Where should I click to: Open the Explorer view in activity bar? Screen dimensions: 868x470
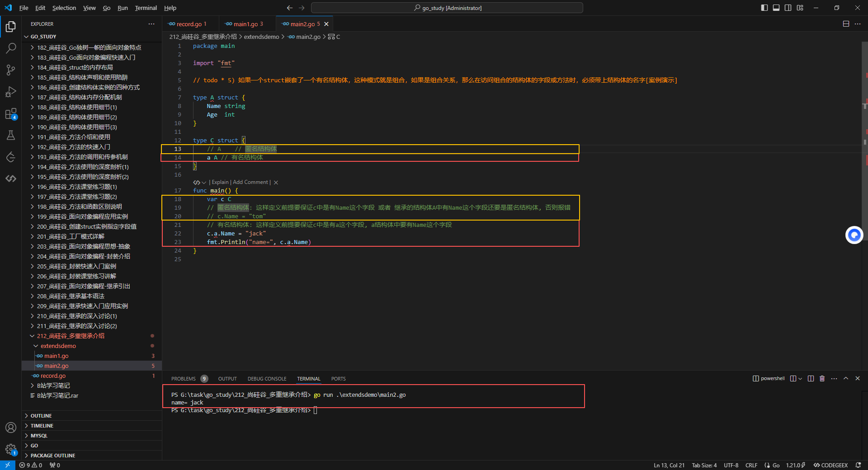[11, 27]
